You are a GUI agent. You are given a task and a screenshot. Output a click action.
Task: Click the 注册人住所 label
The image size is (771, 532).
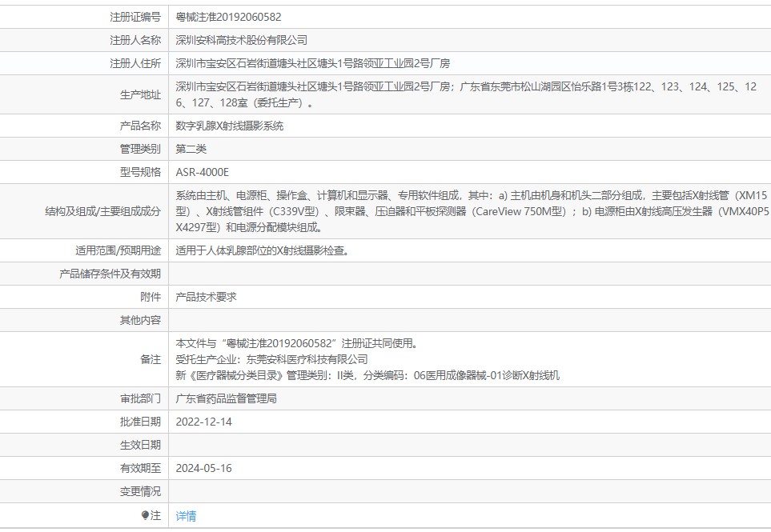click(x=135, y=63)
